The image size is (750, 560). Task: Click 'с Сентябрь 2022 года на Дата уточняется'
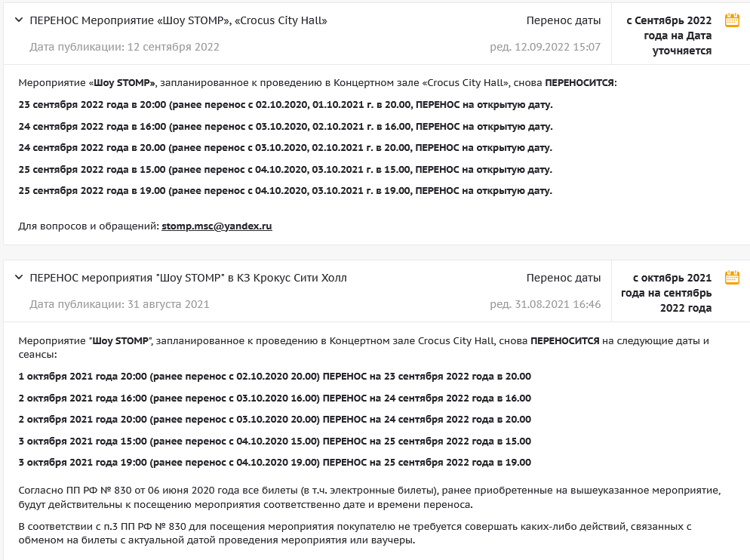tap(669, 35)
